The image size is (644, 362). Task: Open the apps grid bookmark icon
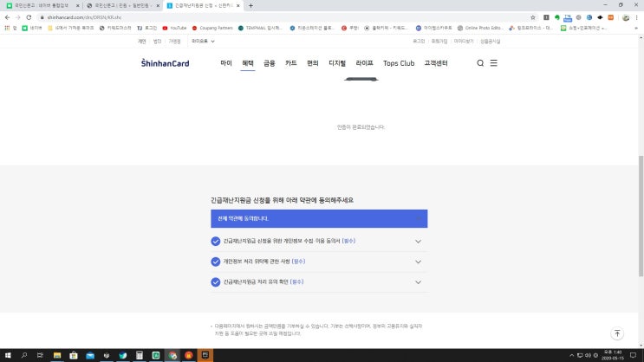(7, 28)
